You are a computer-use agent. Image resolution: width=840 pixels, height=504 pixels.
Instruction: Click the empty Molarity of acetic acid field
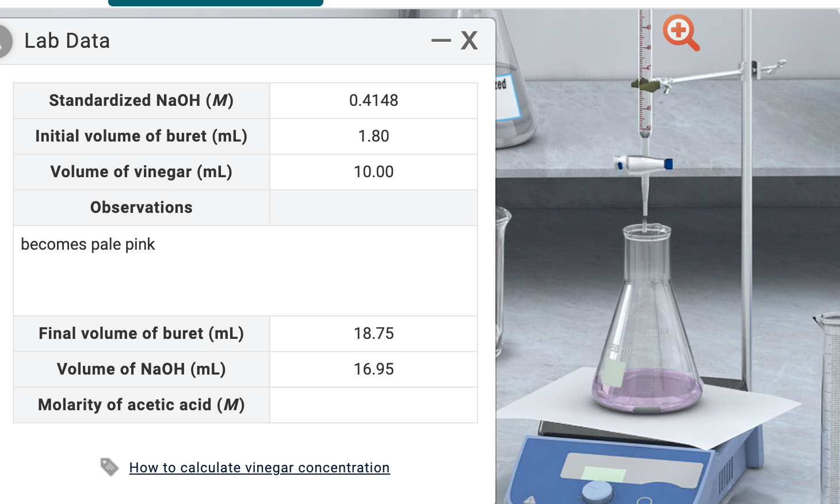click(373, 404)
